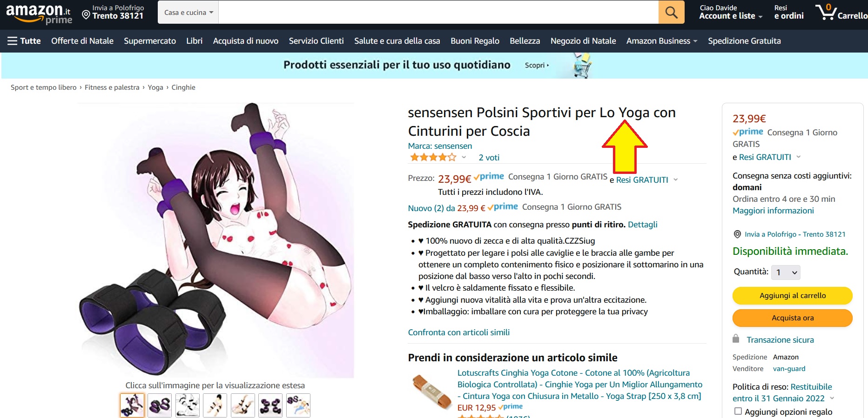This screenshot has height=418, width=868.
Task: Open the Confronta con articoli simili link
Action: click(459, 332)
